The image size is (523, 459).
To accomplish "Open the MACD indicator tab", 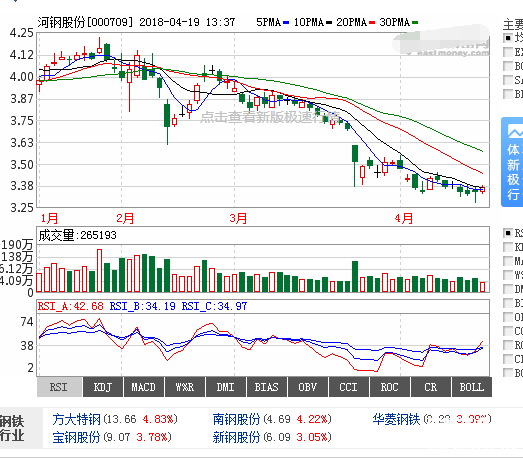I will 144,387.
